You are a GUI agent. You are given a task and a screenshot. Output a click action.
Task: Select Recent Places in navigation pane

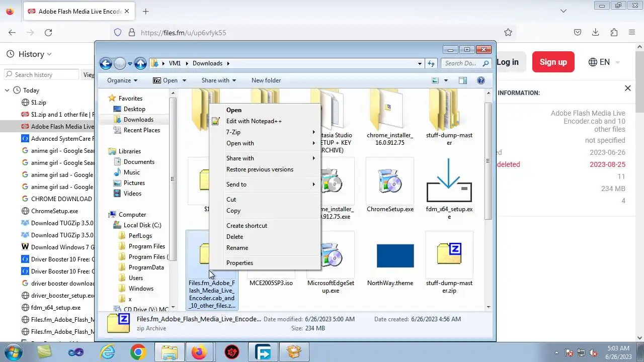[141, 130]
